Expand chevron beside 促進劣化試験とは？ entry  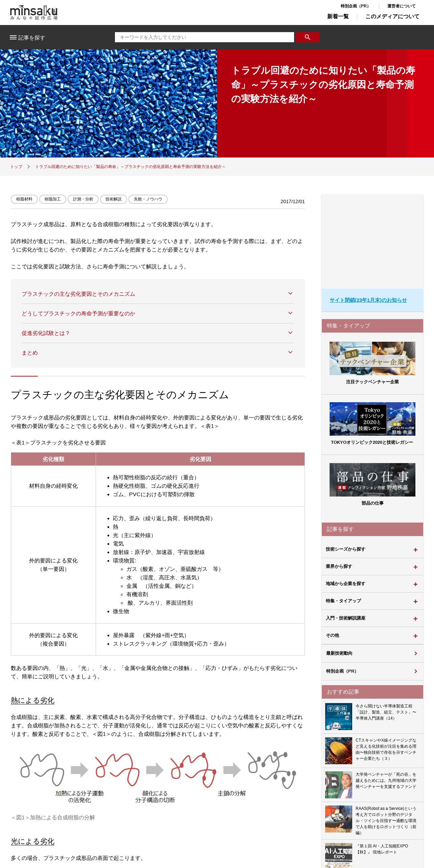pyautogui.click(x=290, y=333)
